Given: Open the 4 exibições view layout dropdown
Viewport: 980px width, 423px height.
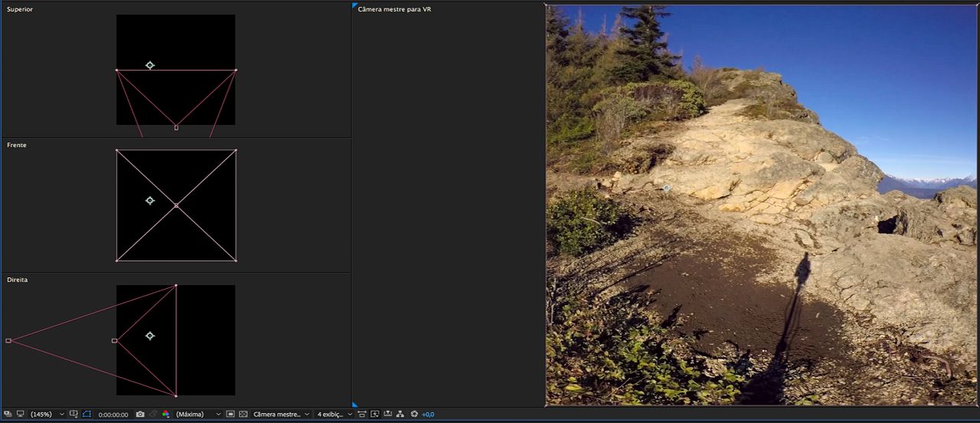Looking at the screenshot, I should click(x=335, y=414).
